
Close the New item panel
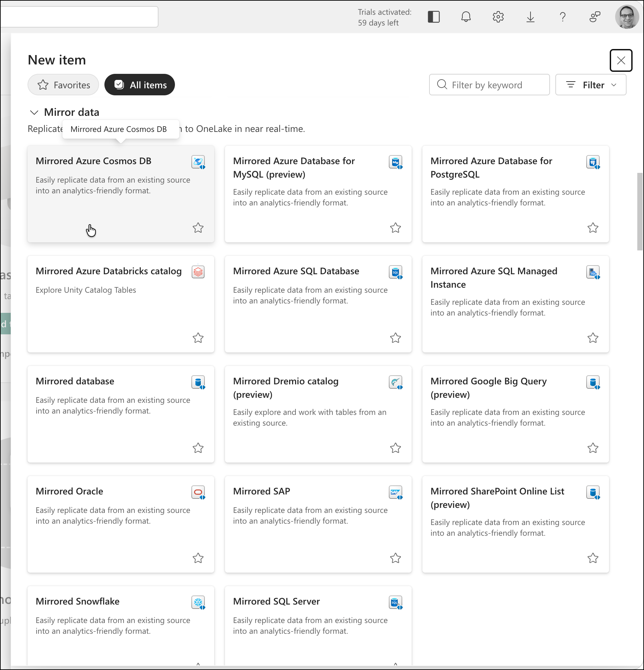coord(621,60)
